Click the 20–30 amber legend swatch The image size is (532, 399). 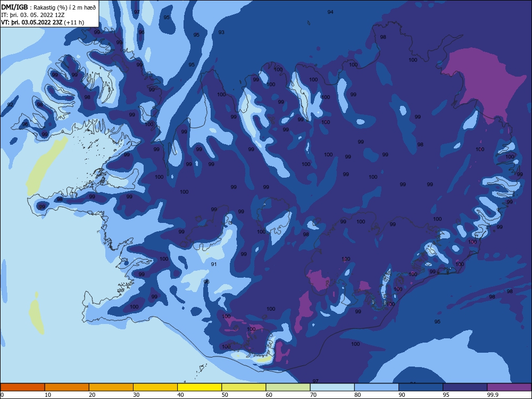click(x=111, y=387)
